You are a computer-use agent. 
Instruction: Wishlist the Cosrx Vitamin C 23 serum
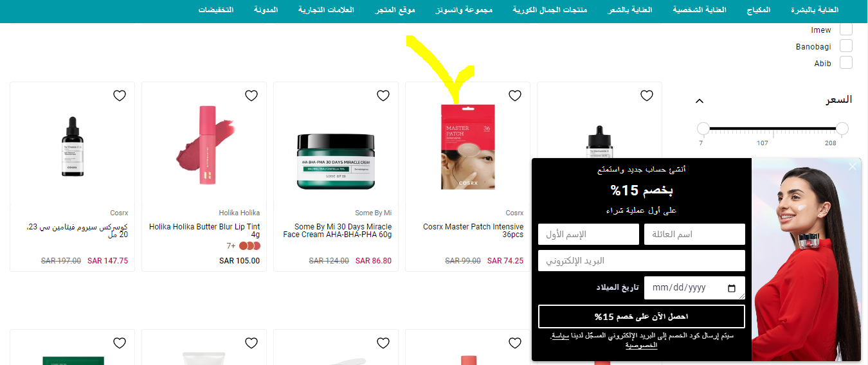point(120,96)
